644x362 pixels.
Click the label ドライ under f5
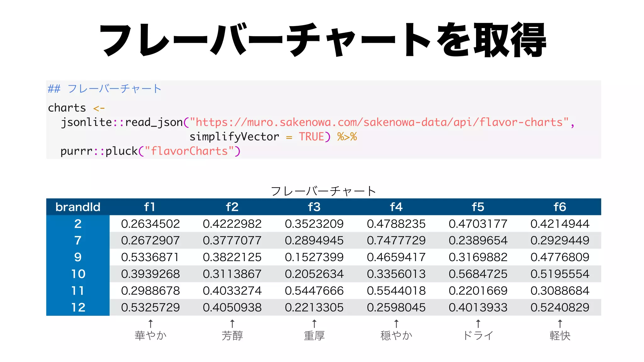click(x=478, y=336)
